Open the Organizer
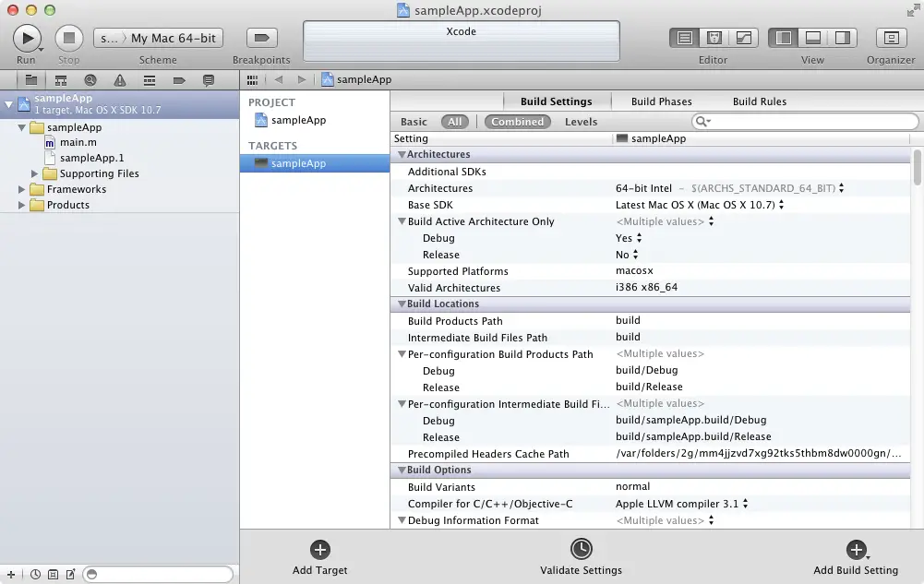The image size is (924, 584). pos(890,39)
